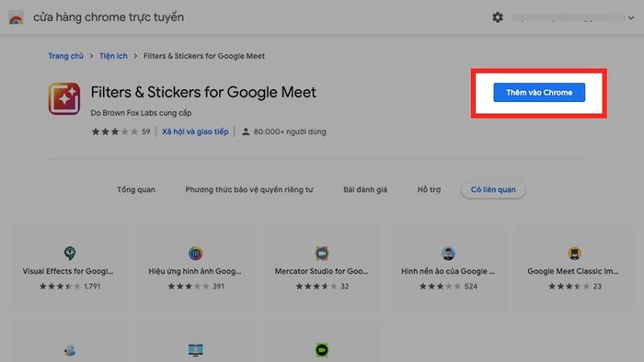Open Hiệu ứng hình ảnh Google extension icon
Image resolution: width=644 pixels, height=362 pixels.
click(195, 254)
